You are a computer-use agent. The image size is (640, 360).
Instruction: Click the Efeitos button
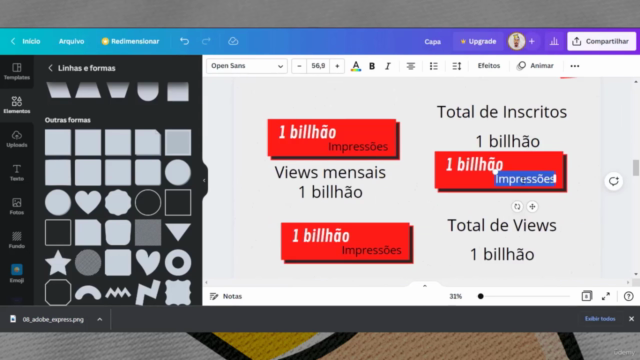(489, 66)
